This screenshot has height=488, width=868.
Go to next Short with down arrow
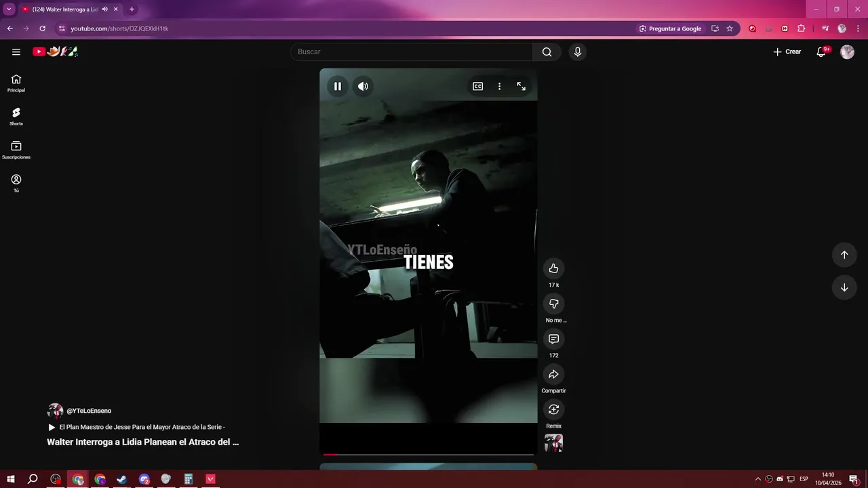tap(844, 287)
